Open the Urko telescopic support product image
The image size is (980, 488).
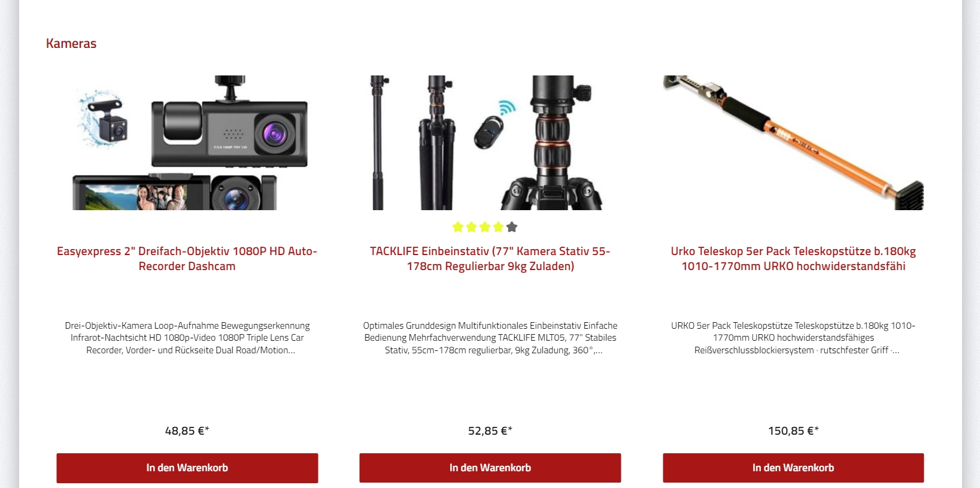pyautogui.click(x=793, y=143)
